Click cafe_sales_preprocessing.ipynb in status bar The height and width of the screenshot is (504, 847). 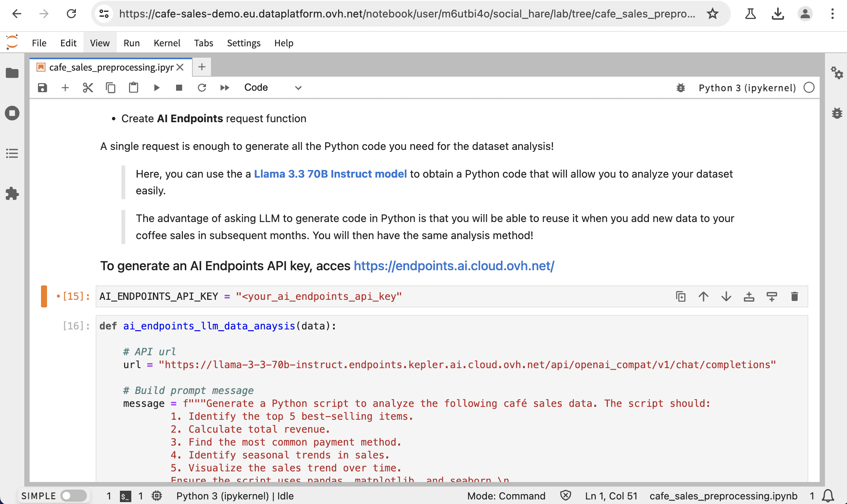723,496
